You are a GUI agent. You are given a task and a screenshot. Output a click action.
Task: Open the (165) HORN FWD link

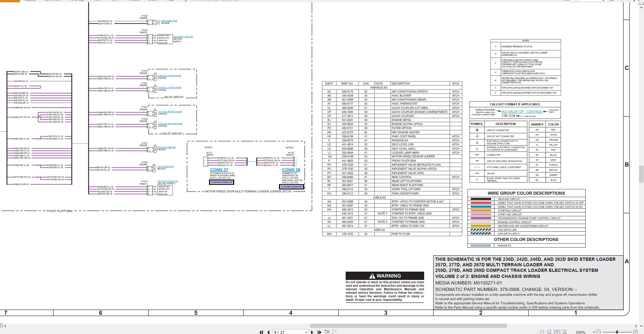tap(169, 21)
